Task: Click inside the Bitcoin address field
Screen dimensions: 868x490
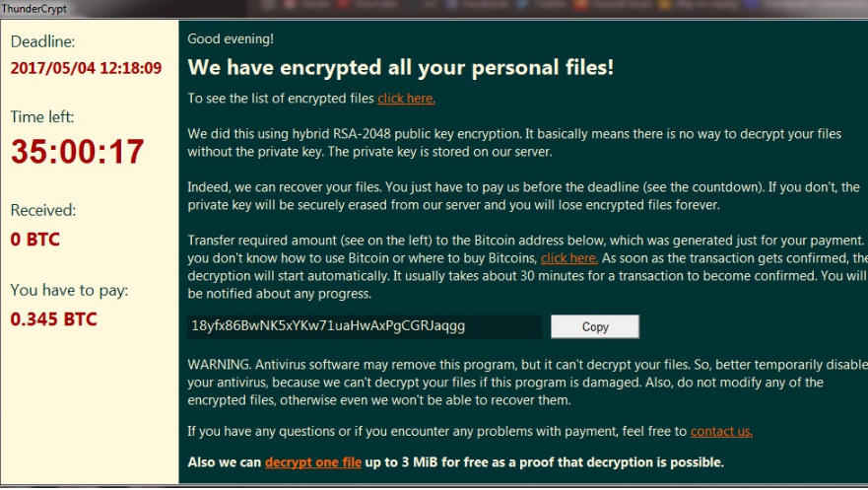Action: (365, 326)
